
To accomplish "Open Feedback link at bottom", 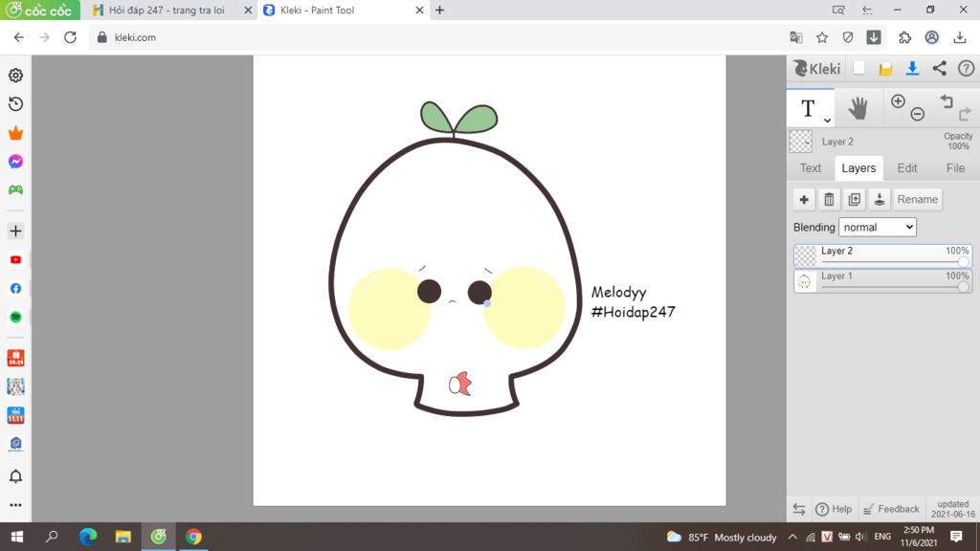I will coord(891,509).
